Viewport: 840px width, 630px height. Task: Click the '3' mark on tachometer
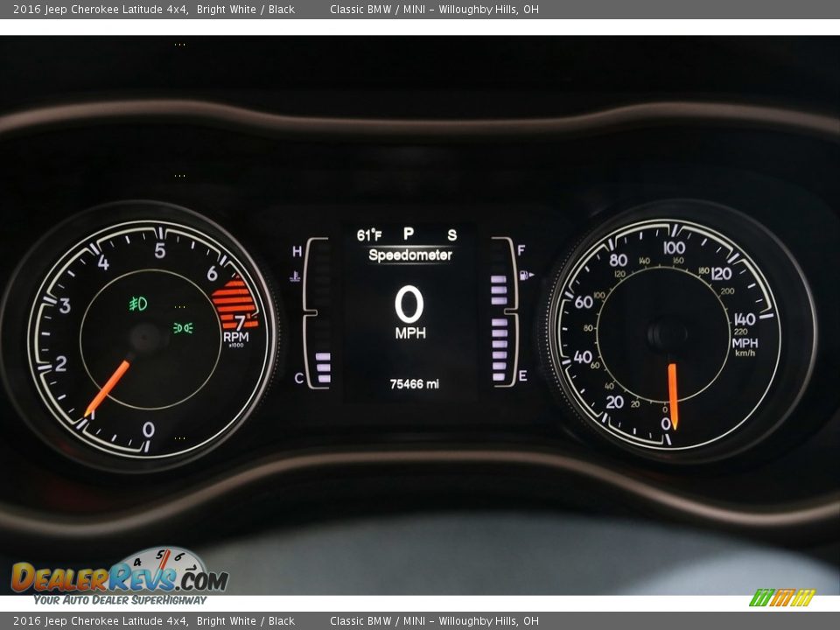point(65,306)
